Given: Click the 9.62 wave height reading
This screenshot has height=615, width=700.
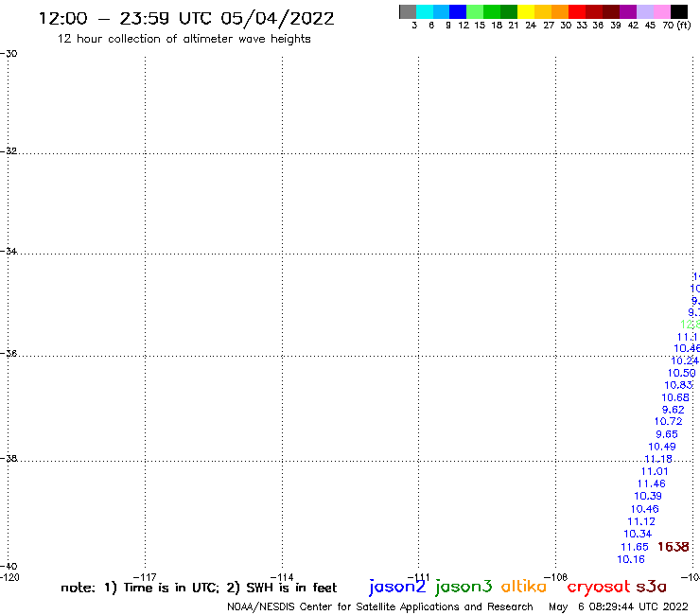Looking at the screenshot, I should coord(673,410).
